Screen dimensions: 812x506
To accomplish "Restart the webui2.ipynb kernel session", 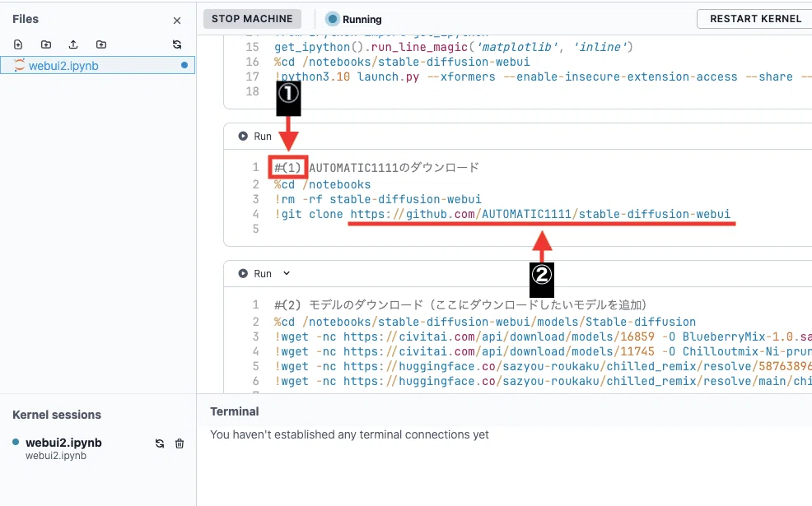I will pos(160,443).
